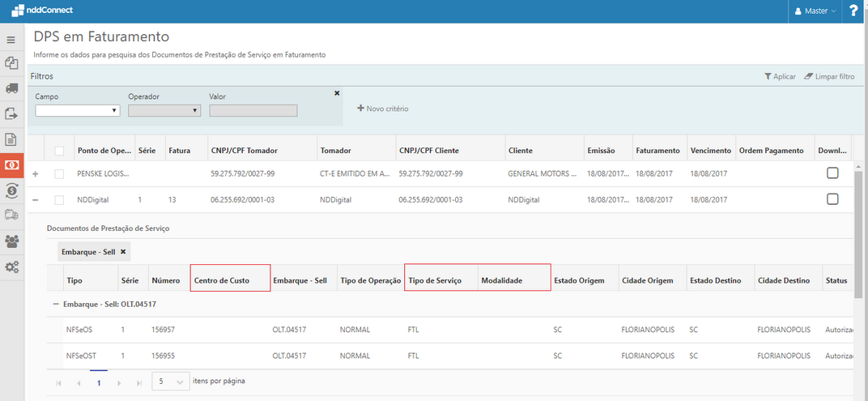Image resolution: width=868 pixels, height=401 pixels.
Task: Add Novo critério to filters
Action: (x=383, y=109)
